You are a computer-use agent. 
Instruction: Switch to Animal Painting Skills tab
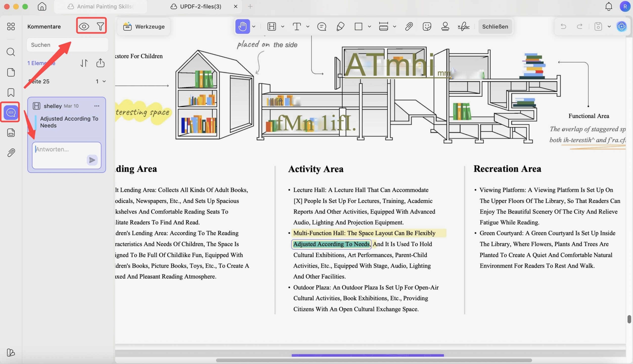pyautogui.click(x=100, y=6)
